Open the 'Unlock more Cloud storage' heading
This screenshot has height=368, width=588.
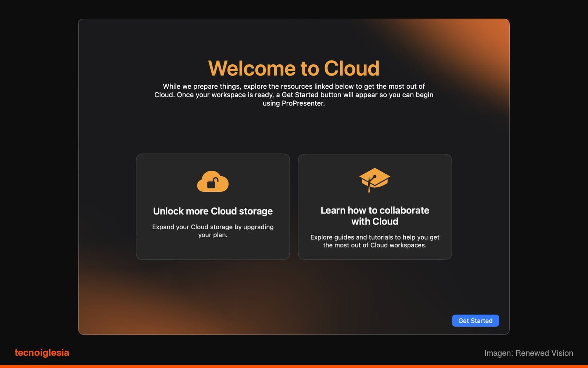(213, 211)
